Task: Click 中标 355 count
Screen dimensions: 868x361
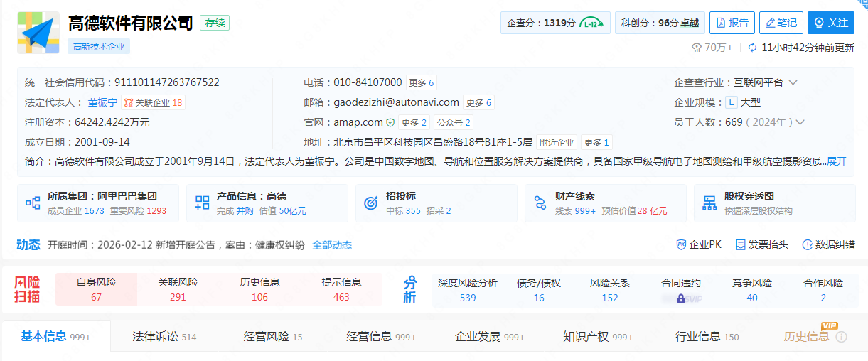Action: (x=403, y=211)
